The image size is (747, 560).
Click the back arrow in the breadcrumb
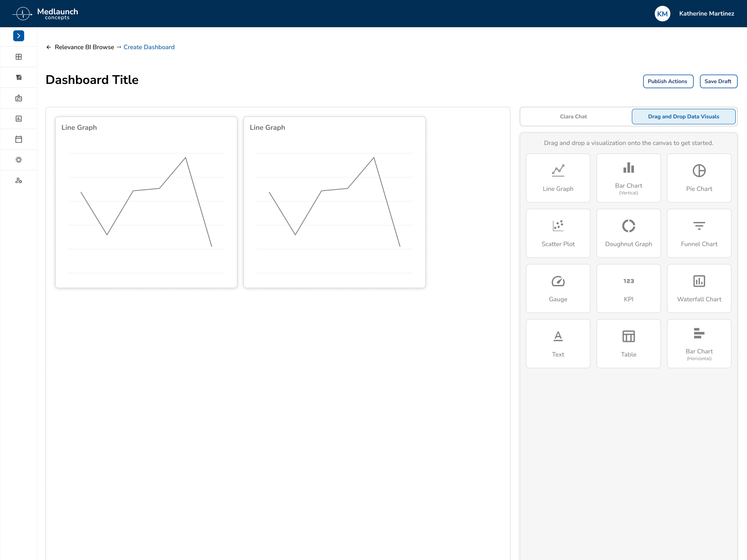tap(49, 47)
